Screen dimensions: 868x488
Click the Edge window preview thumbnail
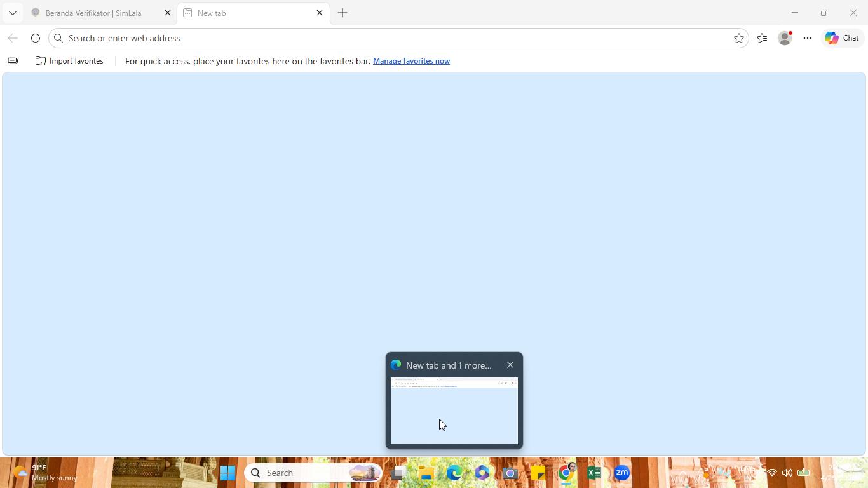(454, 410)
